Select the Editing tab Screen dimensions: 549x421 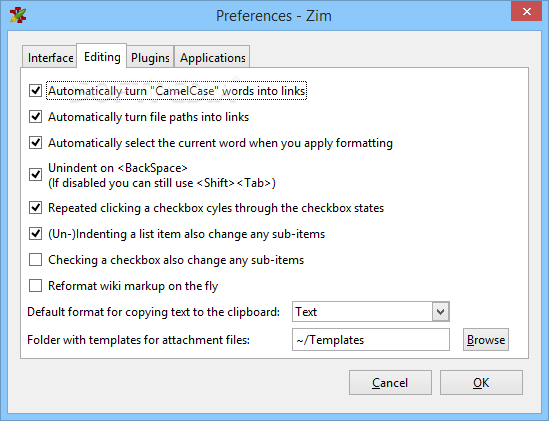click(102, 56)
